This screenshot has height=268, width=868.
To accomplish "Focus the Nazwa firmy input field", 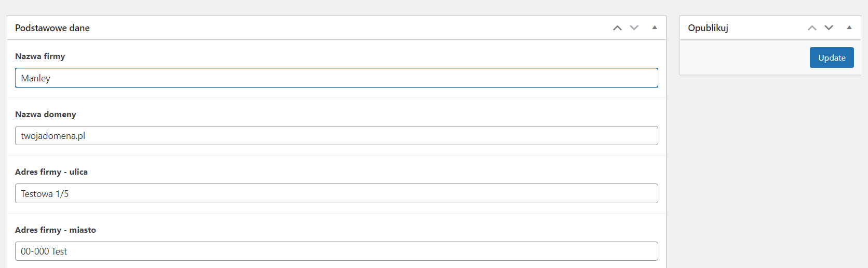I will click(336, 78).
